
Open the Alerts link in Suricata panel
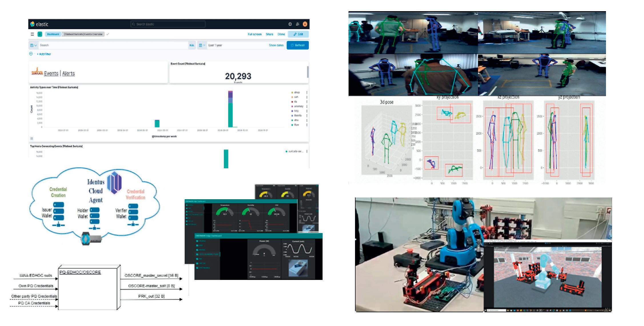pyautogui.click(x=68, y=74)
